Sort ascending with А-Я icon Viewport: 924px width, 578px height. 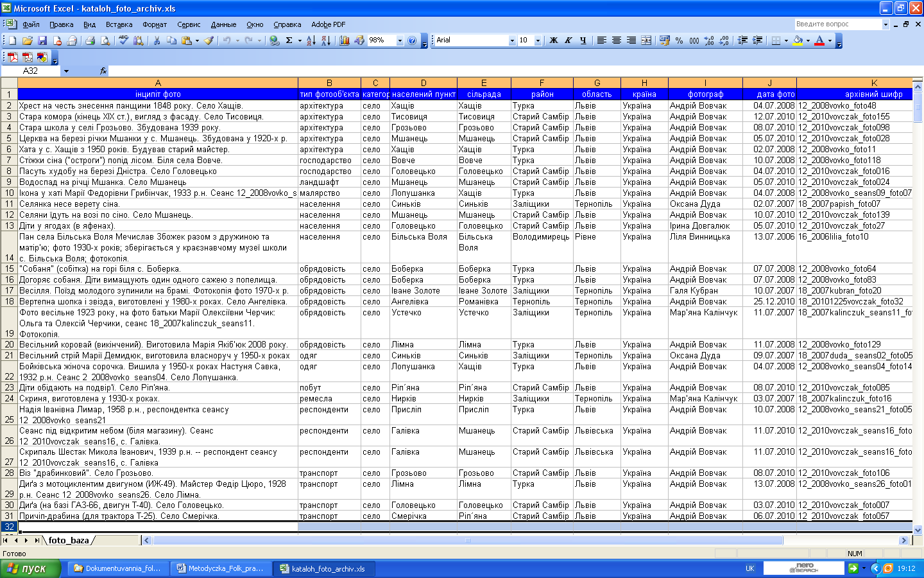311,40
